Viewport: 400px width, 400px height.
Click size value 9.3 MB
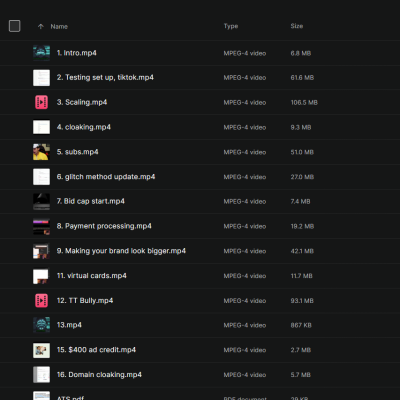[x=301, y=127]
